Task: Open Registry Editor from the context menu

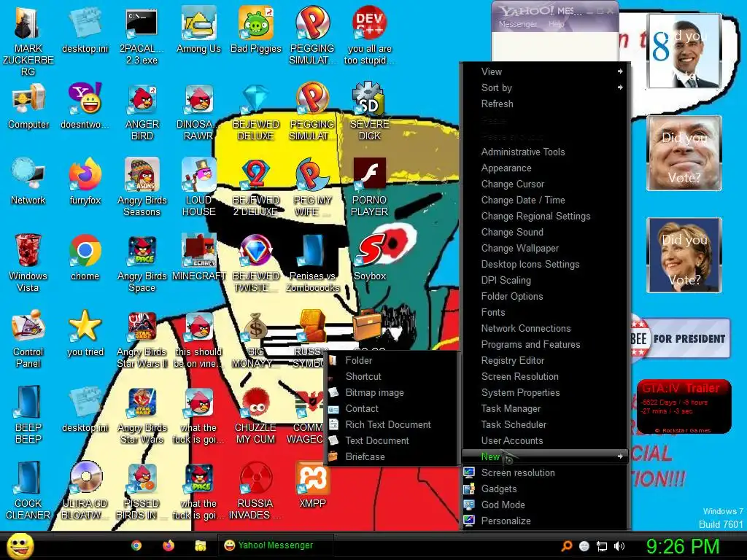Action: pyautogui.click(x=545, y=360)
